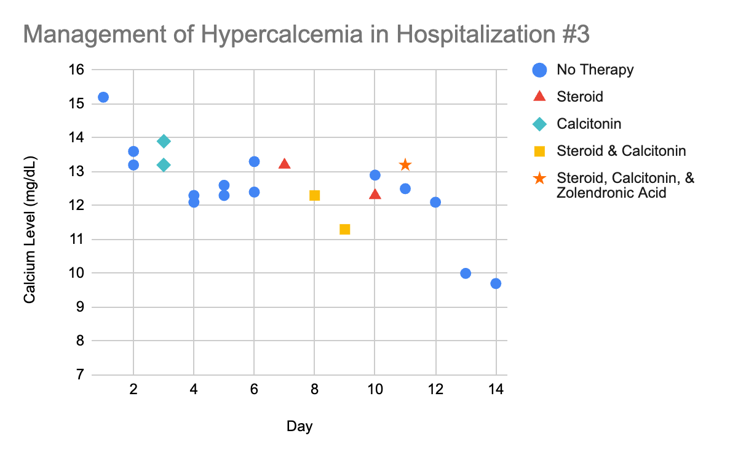The image size is (738, 457).
Task: Click the "Day" horizontal axis title
Action: 299,426
